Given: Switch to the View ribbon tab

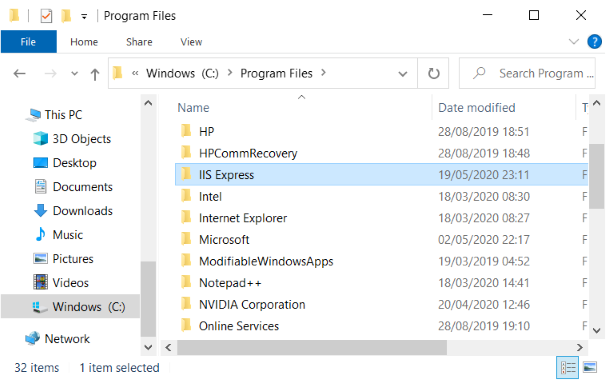Looking at the screenshot, I should [191, 42].
